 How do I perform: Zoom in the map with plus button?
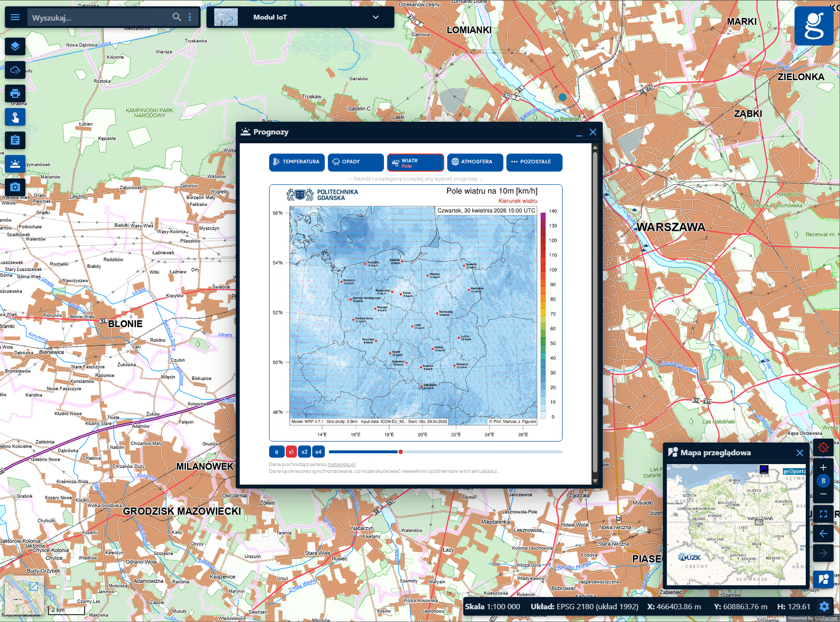pos(823,467)
